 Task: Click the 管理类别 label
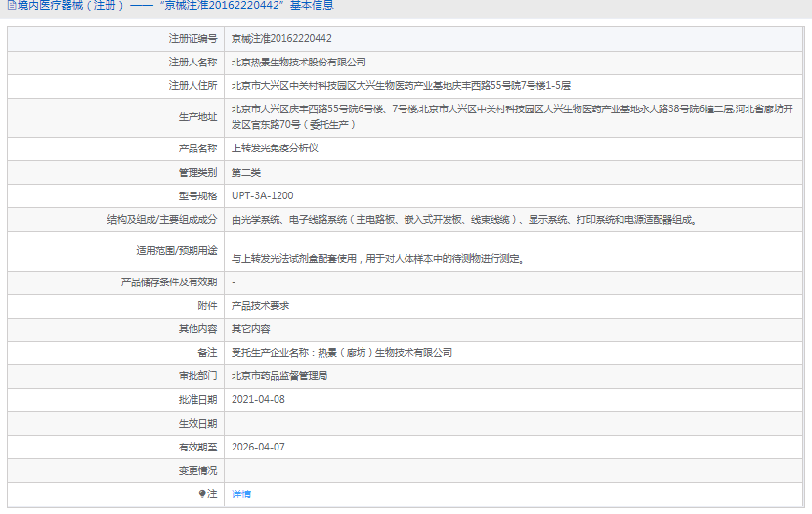197,172
